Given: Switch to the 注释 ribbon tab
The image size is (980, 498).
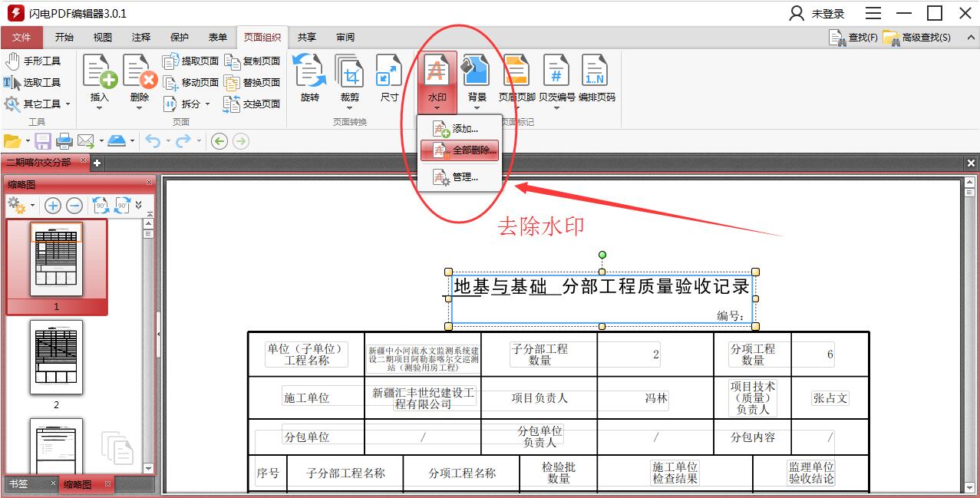Looking at the screenshot, I should (x=141, y=37).
